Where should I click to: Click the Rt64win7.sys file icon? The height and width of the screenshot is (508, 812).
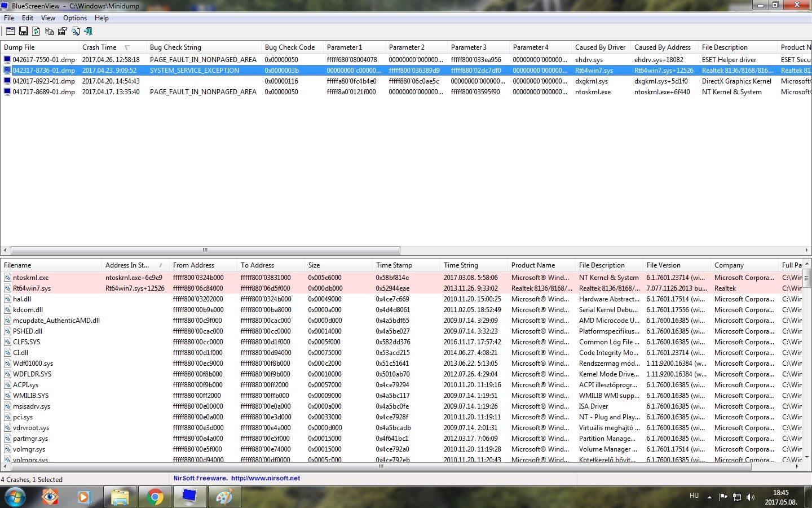coord(7,288)
